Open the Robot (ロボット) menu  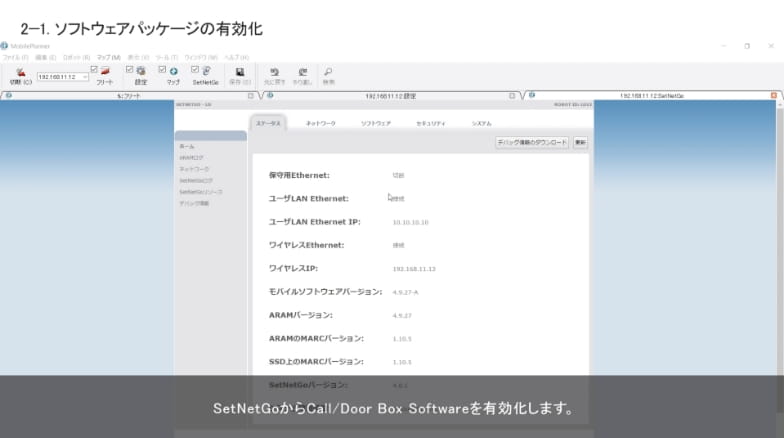[76, 58]
